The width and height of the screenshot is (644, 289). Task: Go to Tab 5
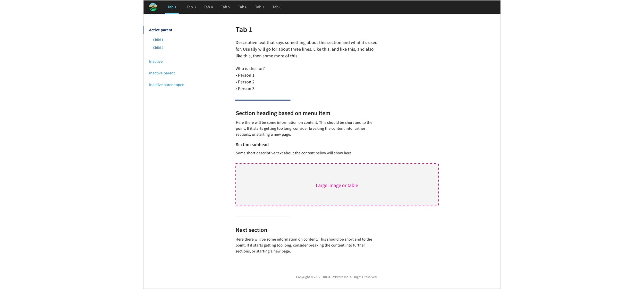click(x=225, y=7)
